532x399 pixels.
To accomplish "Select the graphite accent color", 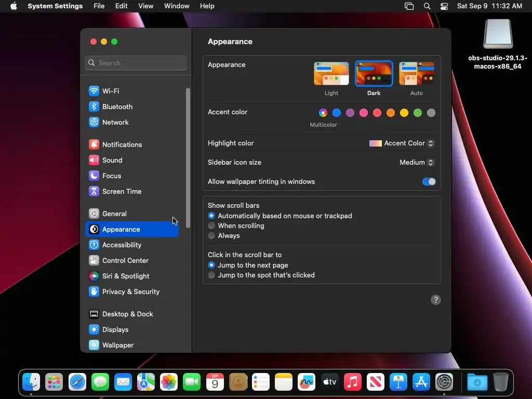I will pyautogui.click(x=431, y=113).
